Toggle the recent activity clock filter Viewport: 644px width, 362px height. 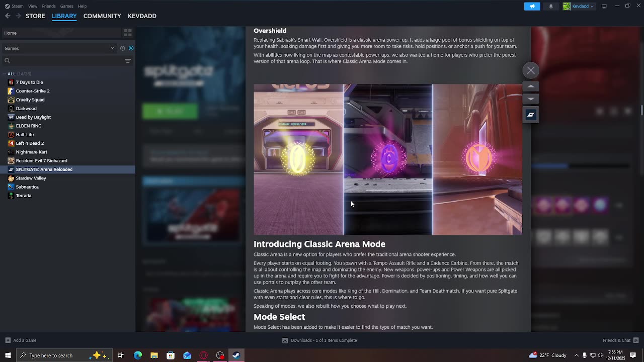coord(122,48)
